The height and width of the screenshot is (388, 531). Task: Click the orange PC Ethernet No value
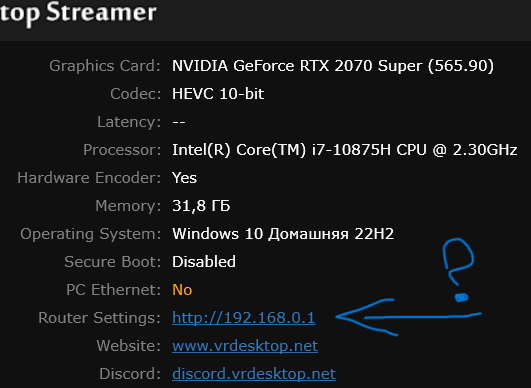pyautogui.click(x=182, y=290)
